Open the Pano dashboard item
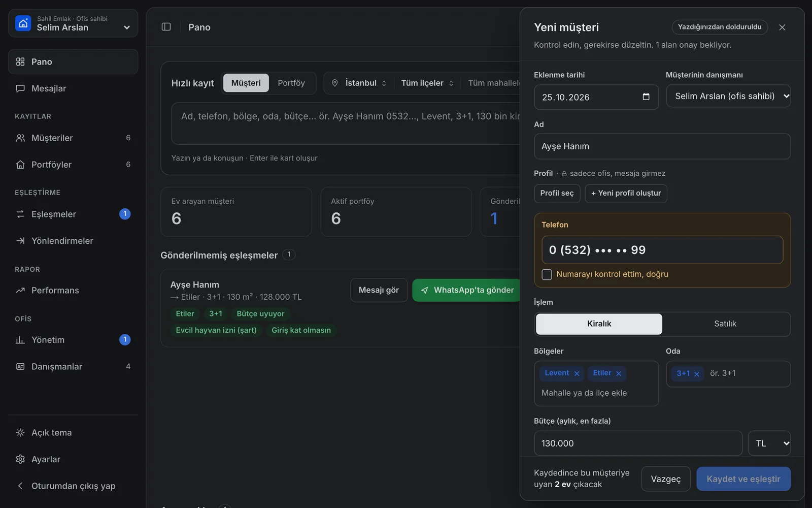Image resolution: width=812 pixels, height=508 pixels. [73, 61]
